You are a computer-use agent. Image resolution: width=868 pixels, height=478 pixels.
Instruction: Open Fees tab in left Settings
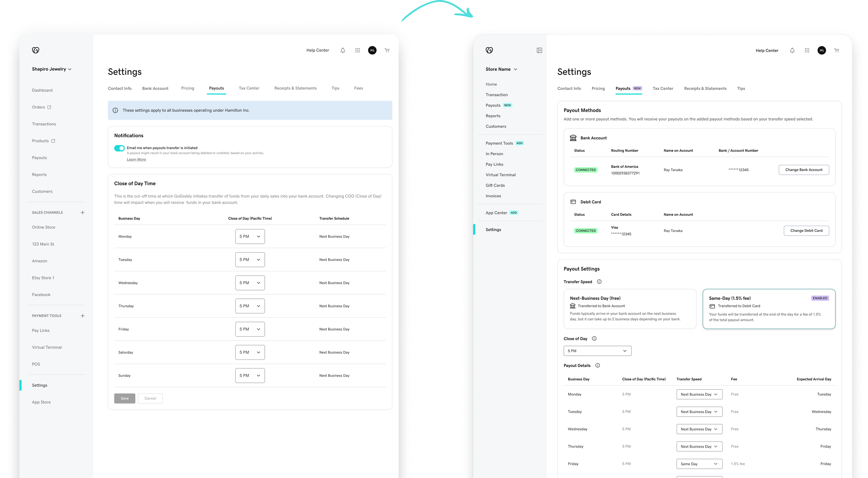[x=358, y=88]
